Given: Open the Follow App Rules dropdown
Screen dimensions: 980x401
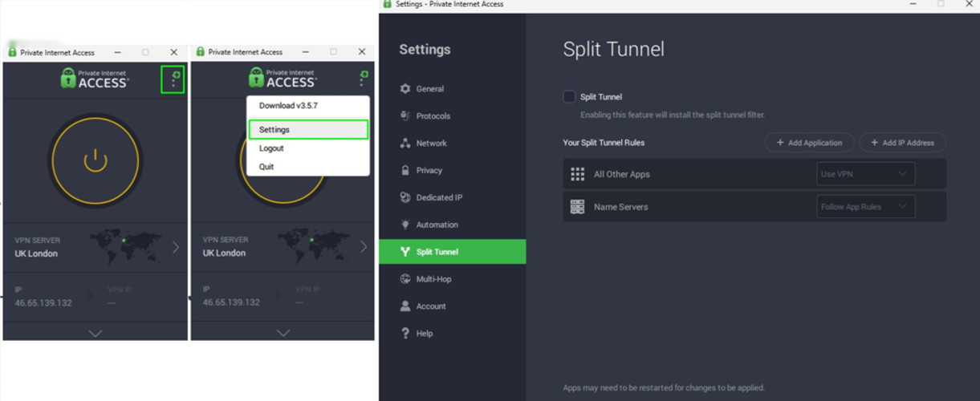Looking at the screenshot, I should [x=865, y=207].
